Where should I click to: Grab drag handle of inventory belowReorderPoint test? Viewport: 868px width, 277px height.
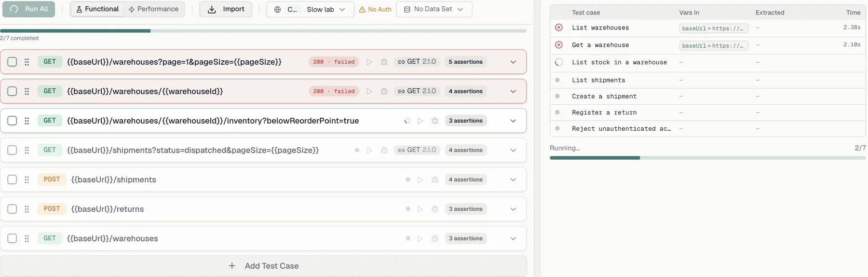tap(27, 121)
